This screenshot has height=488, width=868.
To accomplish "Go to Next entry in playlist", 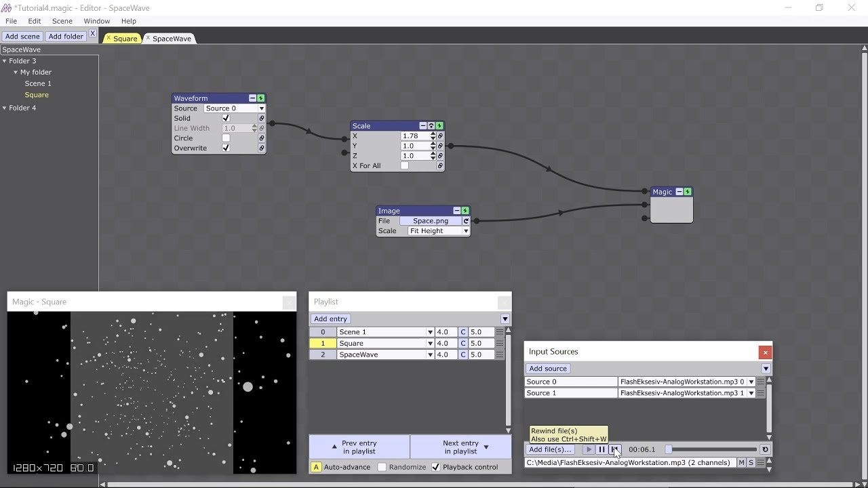I will (461, 447).
